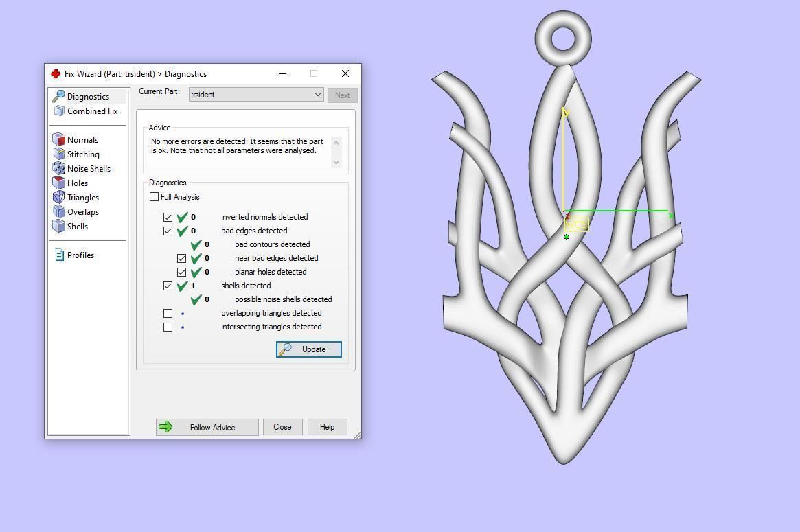800x532 pixels.
Task: Click the 'possible noise shells detected' label
Action: [283, 299]
